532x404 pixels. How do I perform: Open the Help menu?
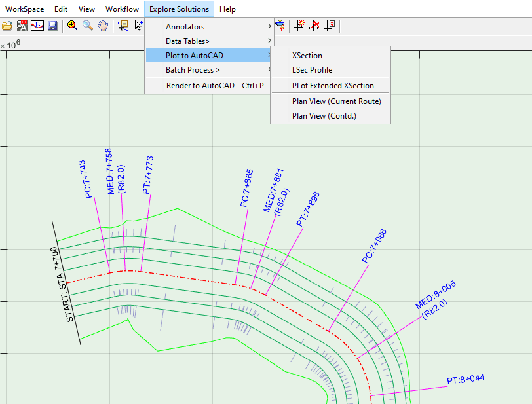pyautogui.click(x=227, y=9)
